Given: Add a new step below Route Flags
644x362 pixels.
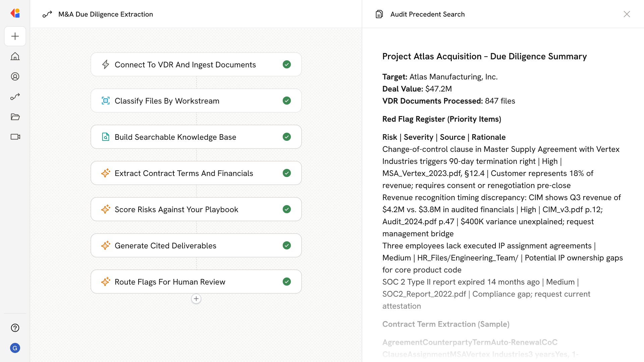Looking at the screenshot, I should (x=196, y=299).
